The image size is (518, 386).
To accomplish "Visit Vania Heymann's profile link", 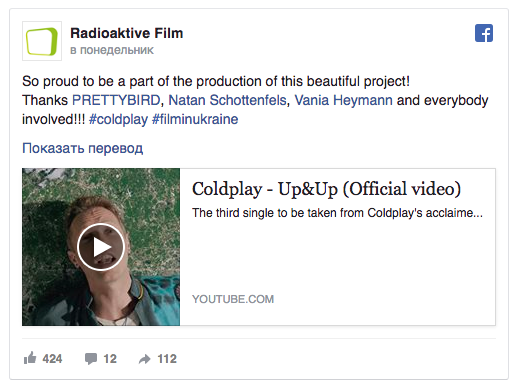I will pos(343,100).
